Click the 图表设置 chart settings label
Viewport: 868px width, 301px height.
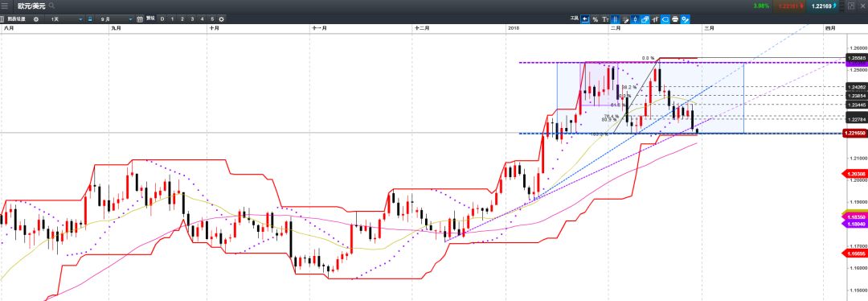click(x=16, y=19)
